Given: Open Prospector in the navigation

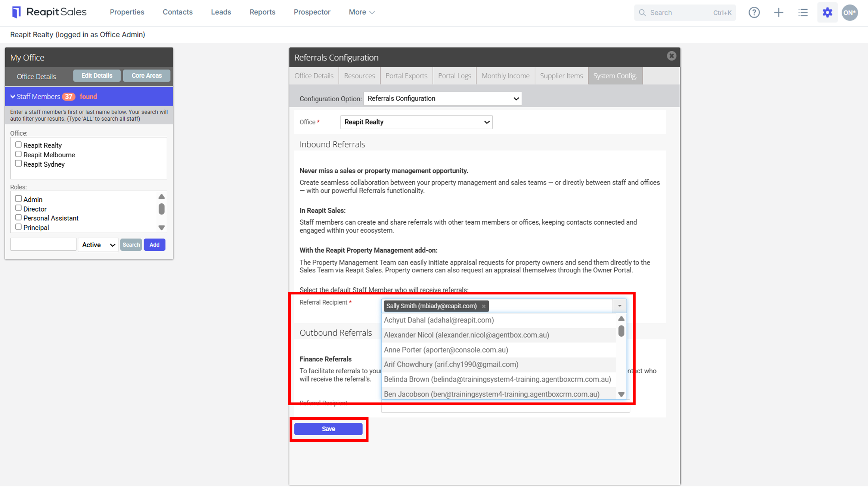Looking at the screenshot, I should [x=312, y=12].
